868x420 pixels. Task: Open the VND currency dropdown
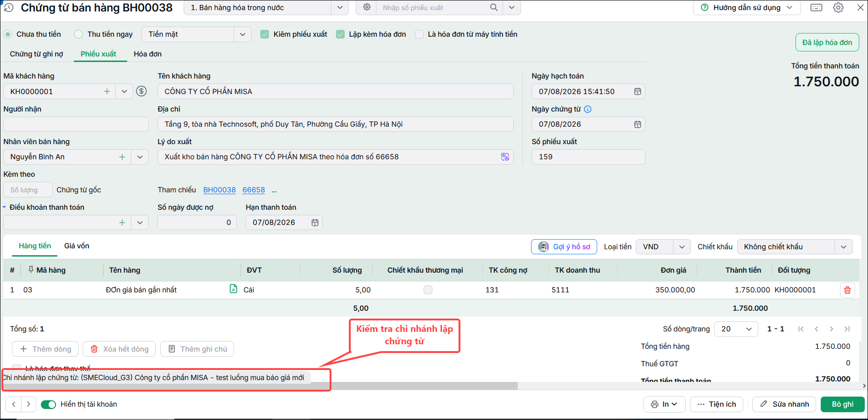coord(682,247)
